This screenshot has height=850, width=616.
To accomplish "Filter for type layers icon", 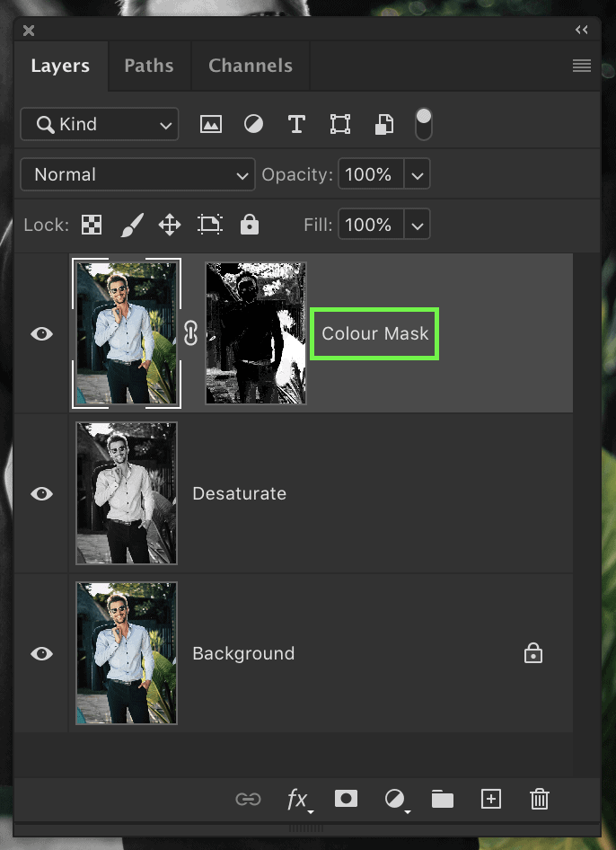I will coord(296,124).
